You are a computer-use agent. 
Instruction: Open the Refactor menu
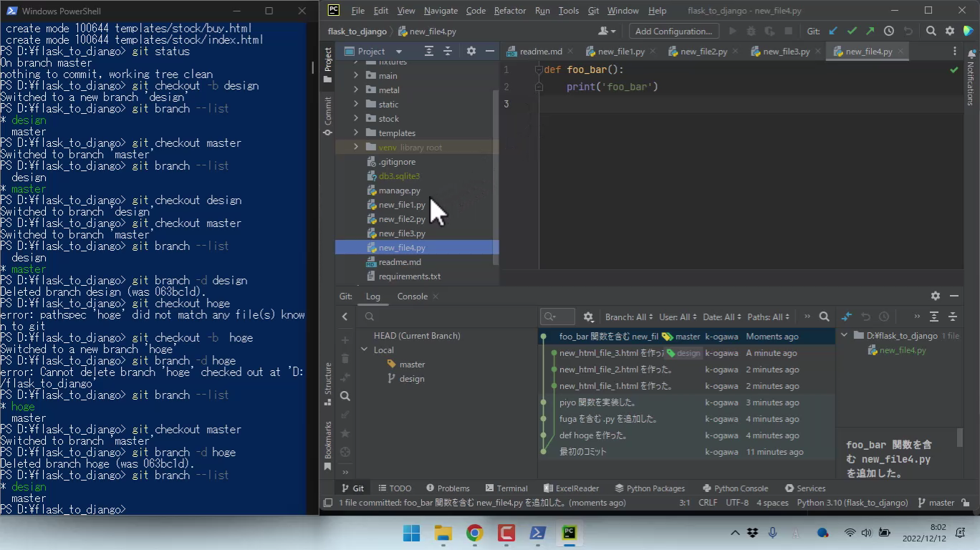pyautogui.click(x=509, y=11)
